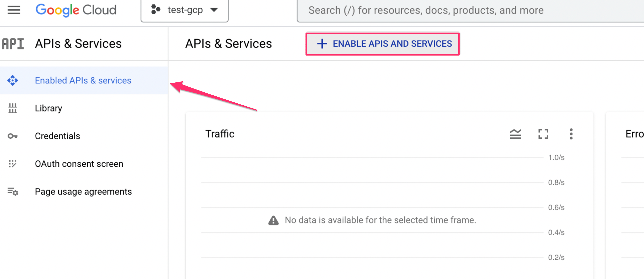The width and height of the screenshot is (644, 279).
Task: Click the 1.0/s axis label
Action: click(556, 158)
